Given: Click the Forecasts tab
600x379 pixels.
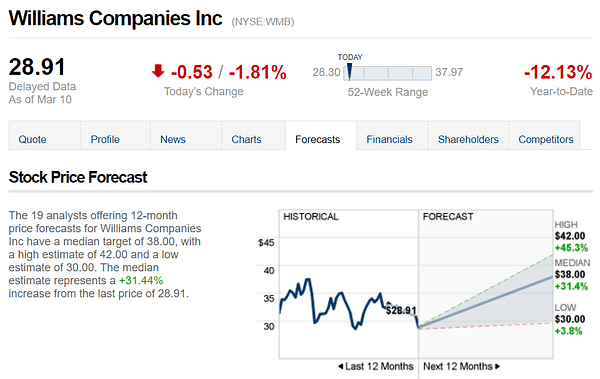Looking at the screenshot, I should point(321,136).
